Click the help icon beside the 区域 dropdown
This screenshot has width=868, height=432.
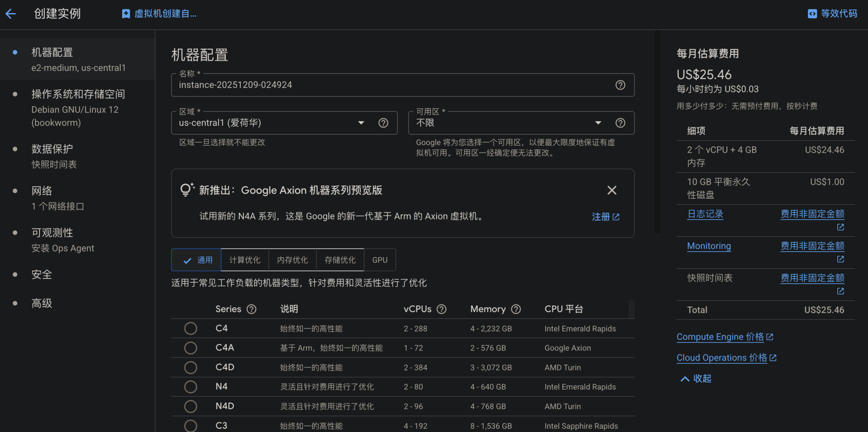pos(383,123)
